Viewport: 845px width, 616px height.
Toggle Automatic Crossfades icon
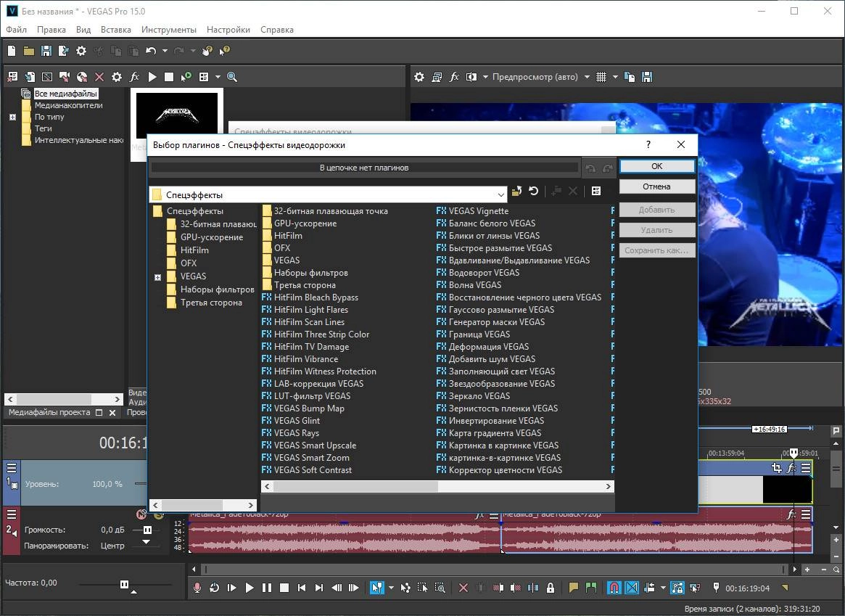tap(632, 588)
